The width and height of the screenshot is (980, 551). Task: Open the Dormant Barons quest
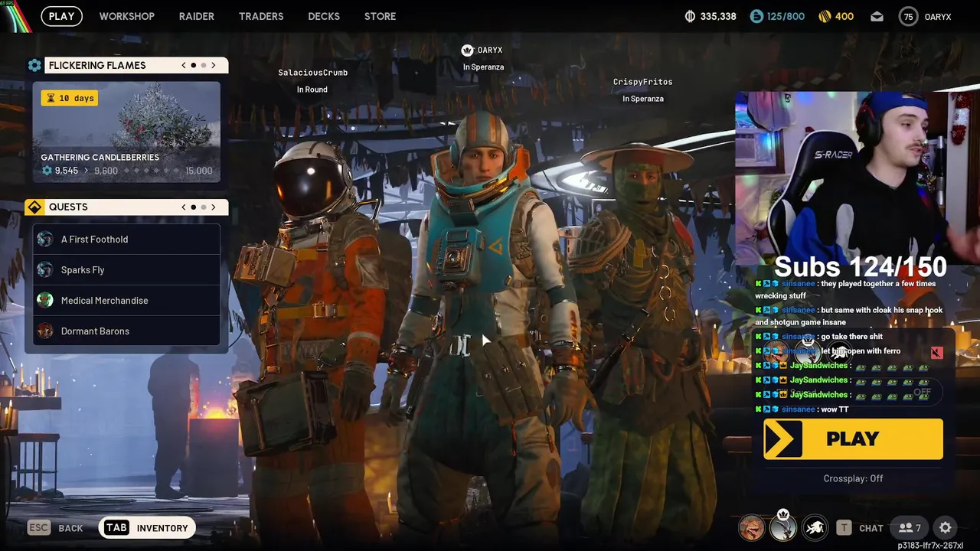click(x=126, y=331)
